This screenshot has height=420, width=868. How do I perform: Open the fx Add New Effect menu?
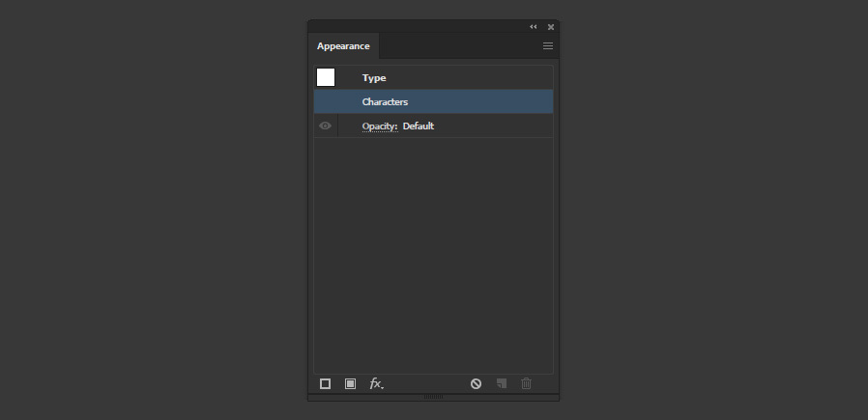point(376,383)
